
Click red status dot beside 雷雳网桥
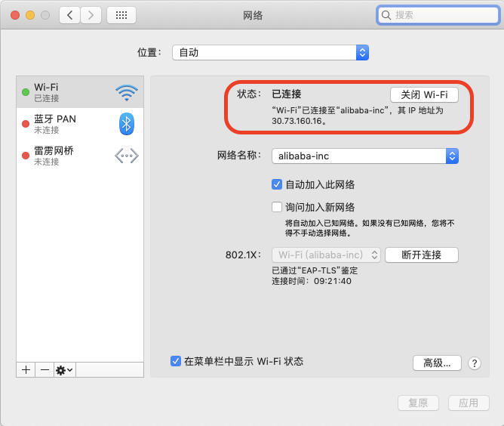pos(26,156)
